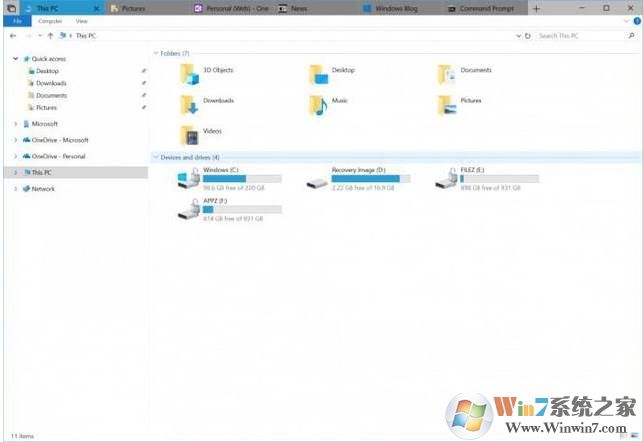
Task: Click the tab sets icon at top-left
Action: tap(11, 8)
